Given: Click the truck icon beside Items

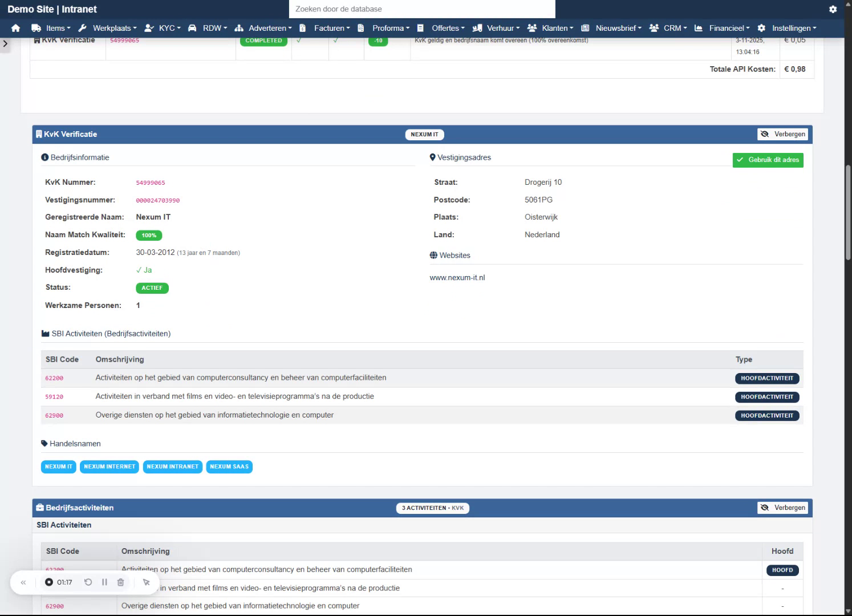Looking at the screenshot, I should 36,28.
